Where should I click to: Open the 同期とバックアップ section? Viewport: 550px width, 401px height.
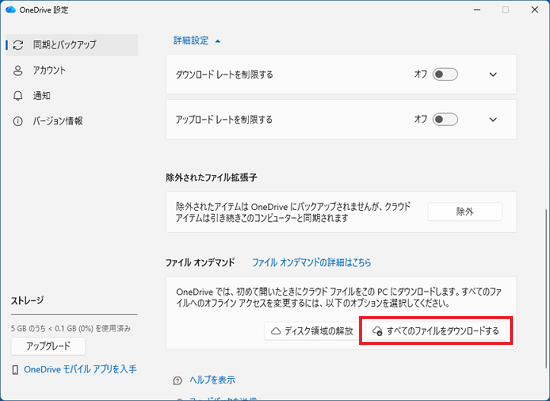pyautogui.click(x=72, y=45)
